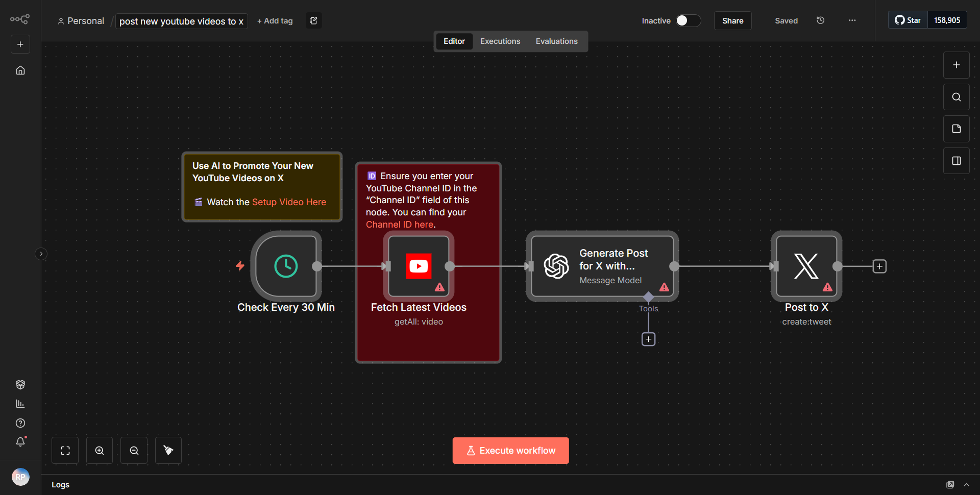This screenshot has width=980, height=495.
Task: Click the getAll: video subtitle
Action: click(x=419, y=322)
